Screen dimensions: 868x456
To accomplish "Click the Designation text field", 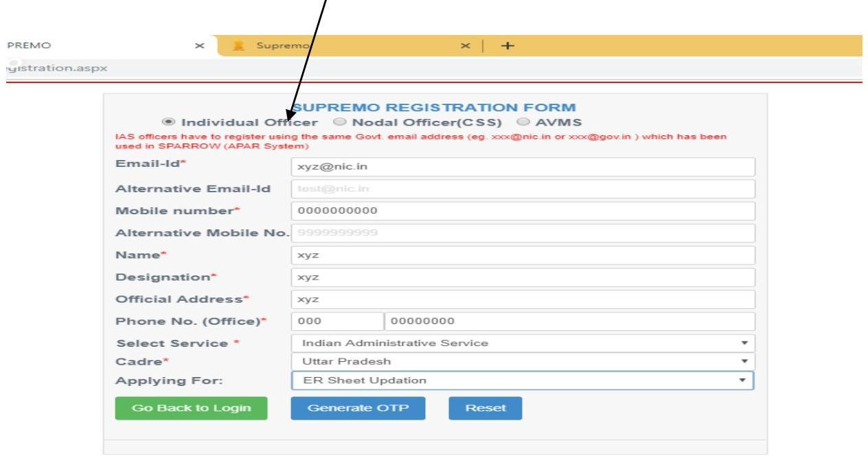I will pyautogui.click(x=523, y=277).
